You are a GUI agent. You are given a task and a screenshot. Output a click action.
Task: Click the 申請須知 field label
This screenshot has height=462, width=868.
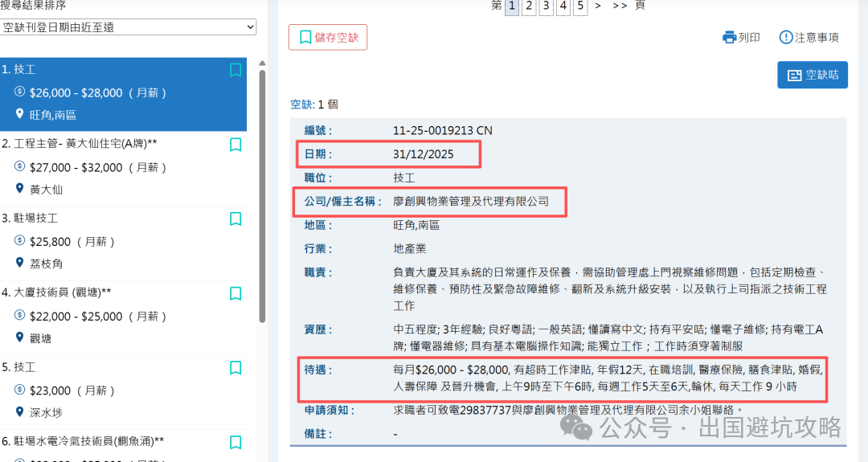click(x=329, y=410)
